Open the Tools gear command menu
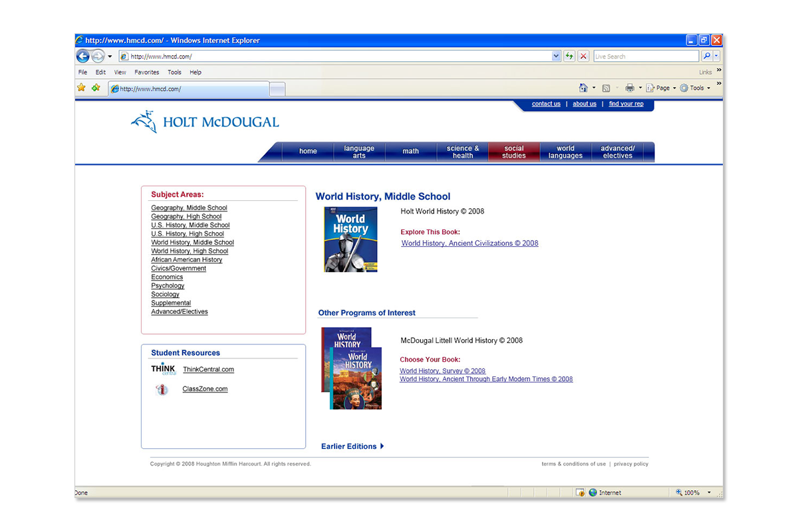Screen dimensions: 798x532 point(695,88)
